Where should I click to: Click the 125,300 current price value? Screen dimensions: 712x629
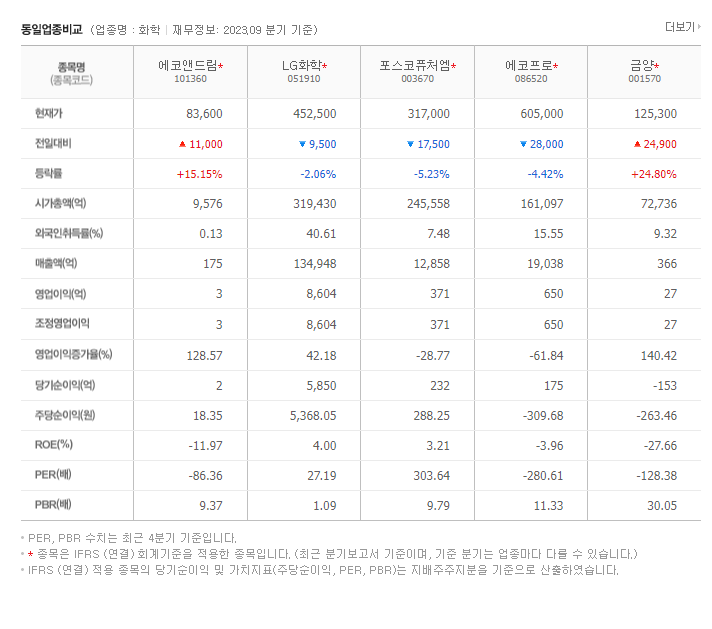click(655, 114)
